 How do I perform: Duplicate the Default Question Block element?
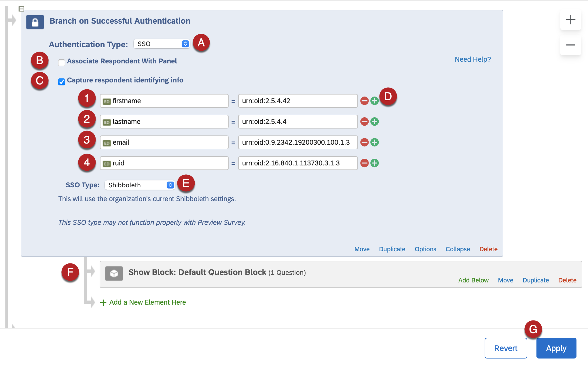(x=536, y=280)
